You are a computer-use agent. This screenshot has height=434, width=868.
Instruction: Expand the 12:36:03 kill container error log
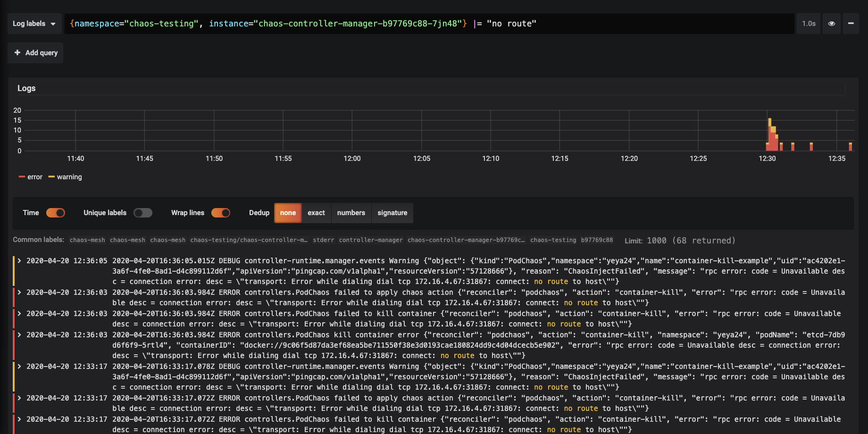(19, 313)
